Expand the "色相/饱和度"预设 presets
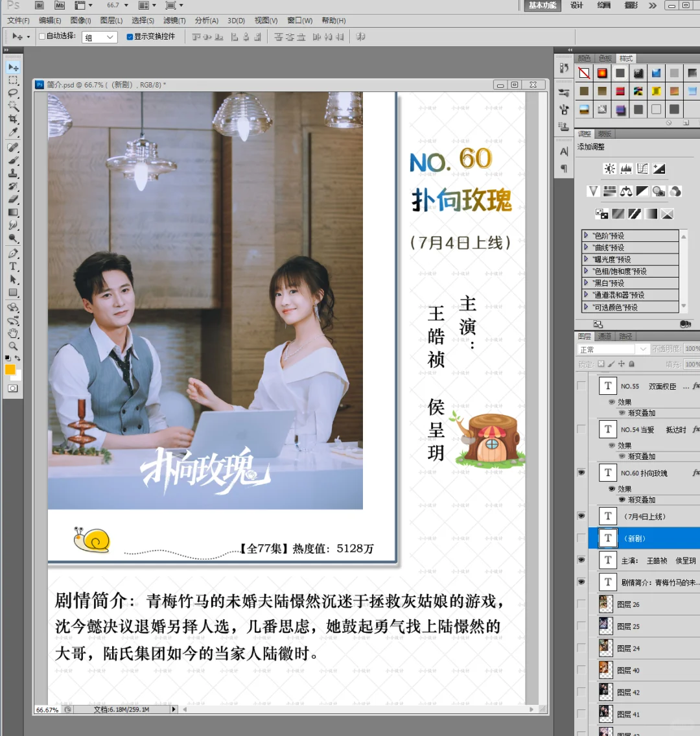This screenshot has height=736, width=700. point(586,271)
